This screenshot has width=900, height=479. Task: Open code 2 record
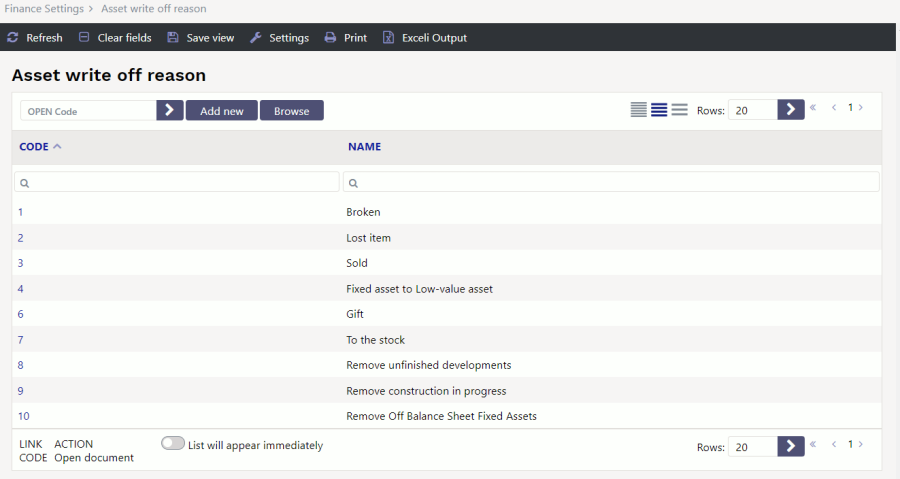[21, 238]
